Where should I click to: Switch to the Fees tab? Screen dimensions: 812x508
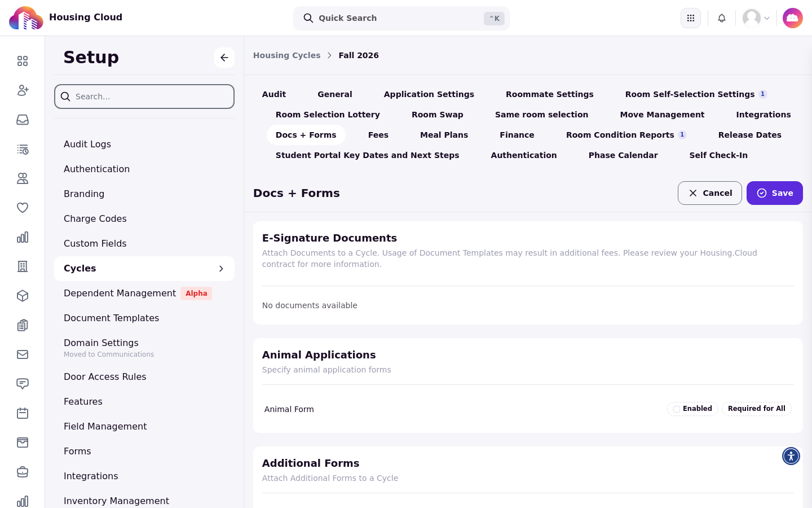(x=378, y=135)
